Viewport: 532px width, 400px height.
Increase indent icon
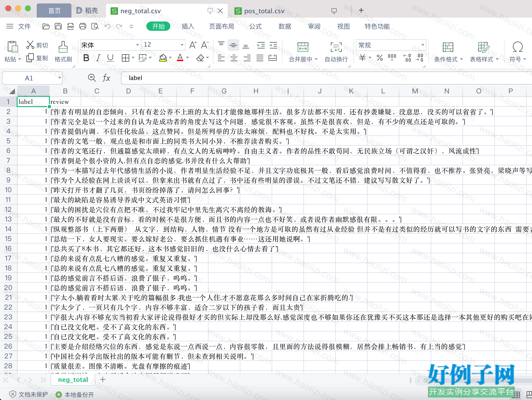pyautogui.click(x=273, y=45)
